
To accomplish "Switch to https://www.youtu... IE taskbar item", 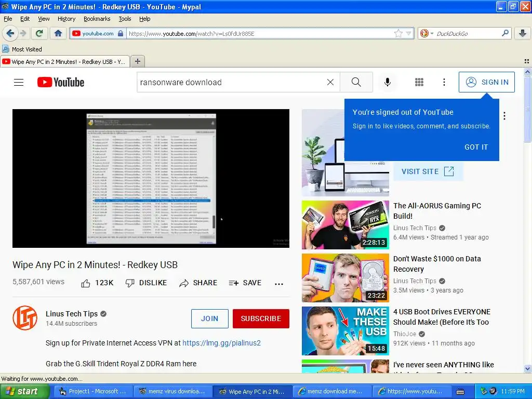I will click(411, 391).
